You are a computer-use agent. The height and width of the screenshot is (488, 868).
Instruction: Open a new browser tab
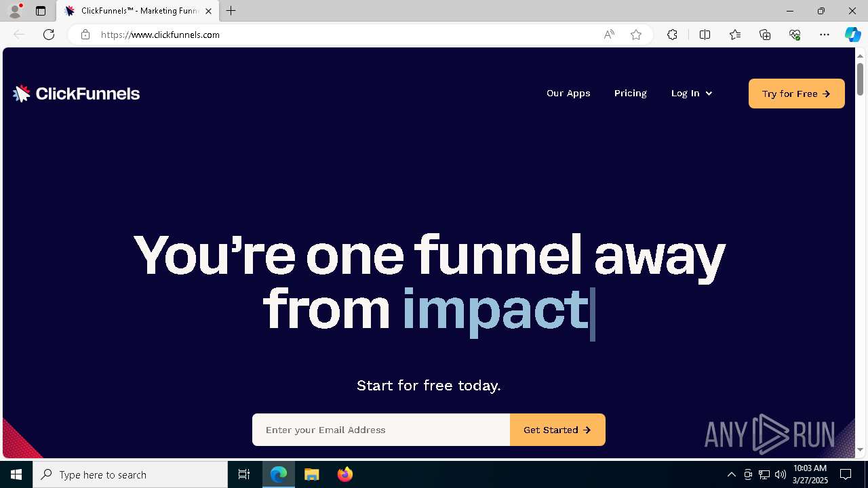click(231, 11)
